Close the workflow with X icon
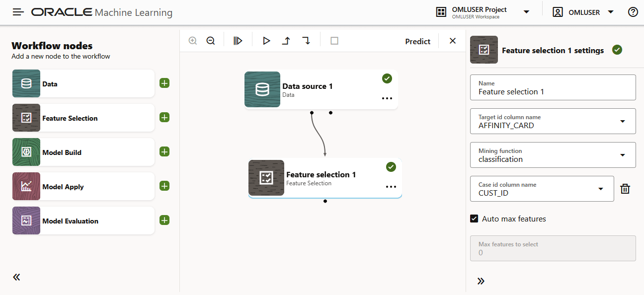Screen dimensions: 644x295 (453, 41)
